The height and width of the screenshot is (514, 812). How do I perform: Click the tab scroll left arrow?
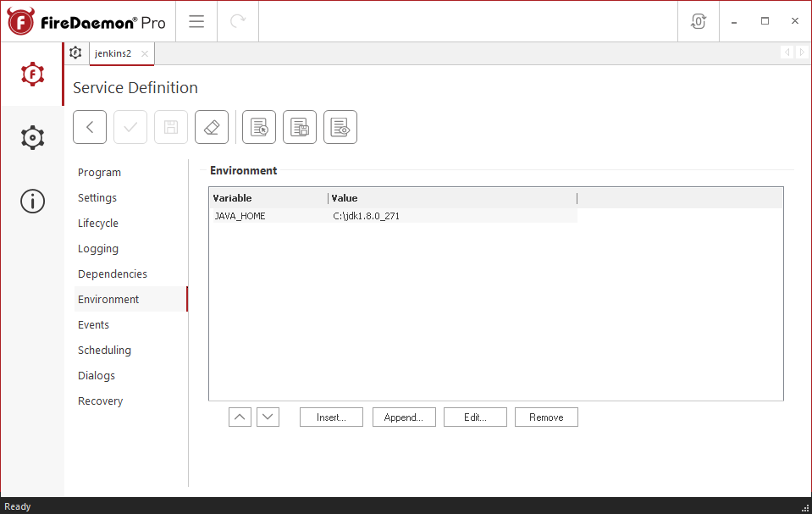coord(787,53)
